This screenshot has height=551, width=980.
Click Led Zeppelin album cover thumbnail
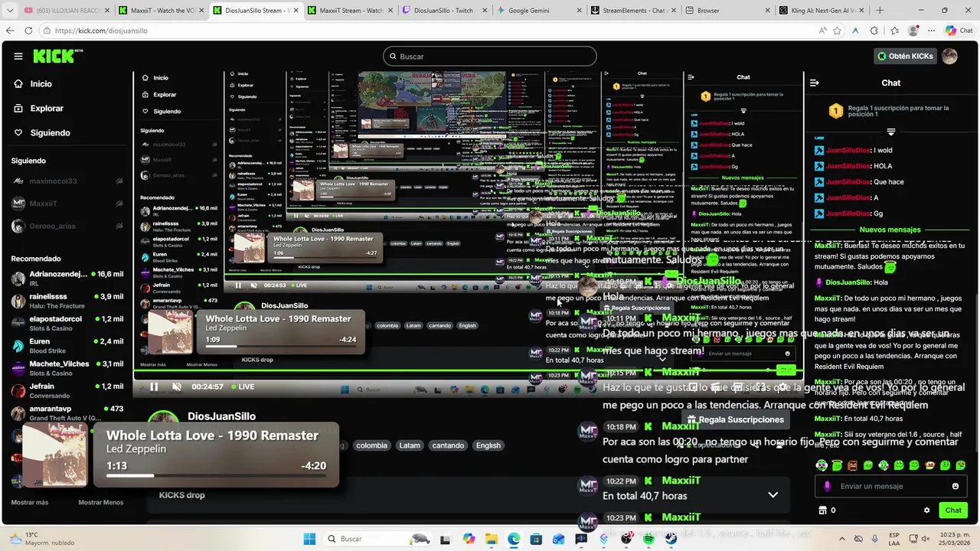(x=54, y=455)
